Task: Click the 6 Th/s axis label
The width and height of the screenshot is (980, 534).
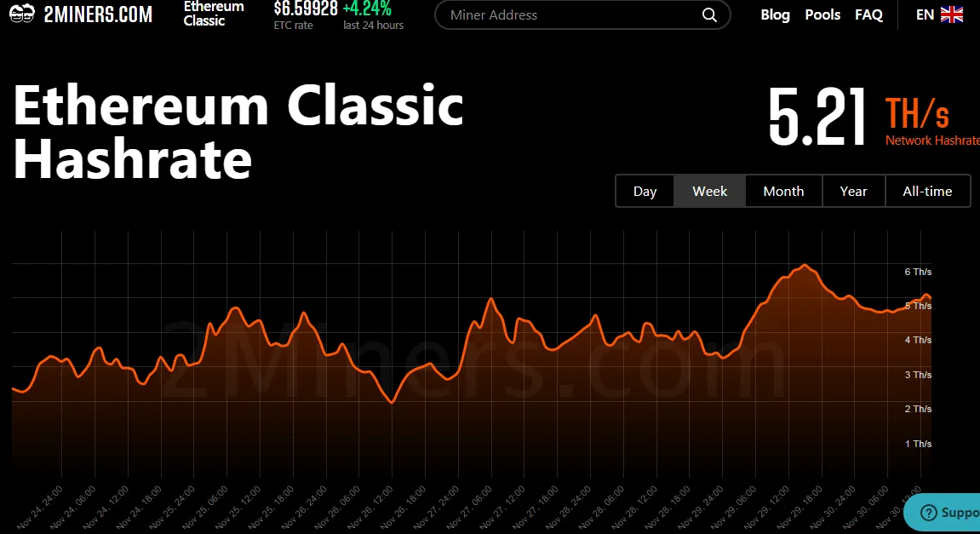Action: pos(918,272)
